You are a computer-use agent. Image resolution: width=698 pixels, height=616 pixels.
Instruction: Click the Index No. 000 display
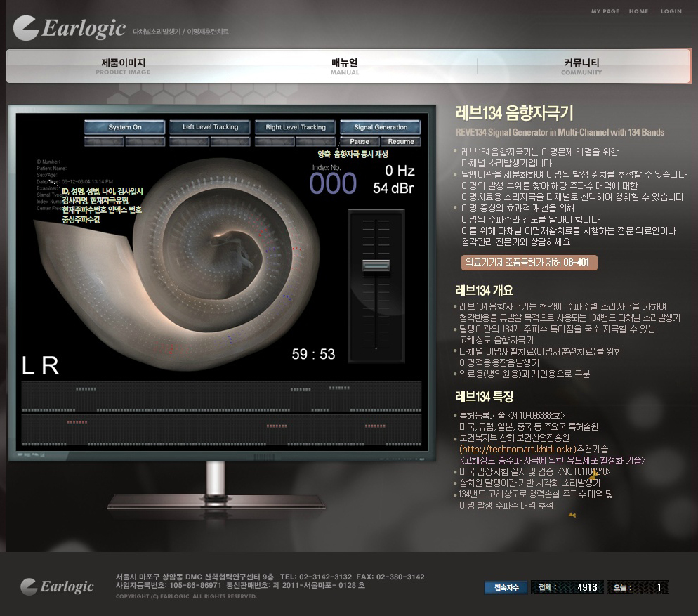click(x=333, y=180)
